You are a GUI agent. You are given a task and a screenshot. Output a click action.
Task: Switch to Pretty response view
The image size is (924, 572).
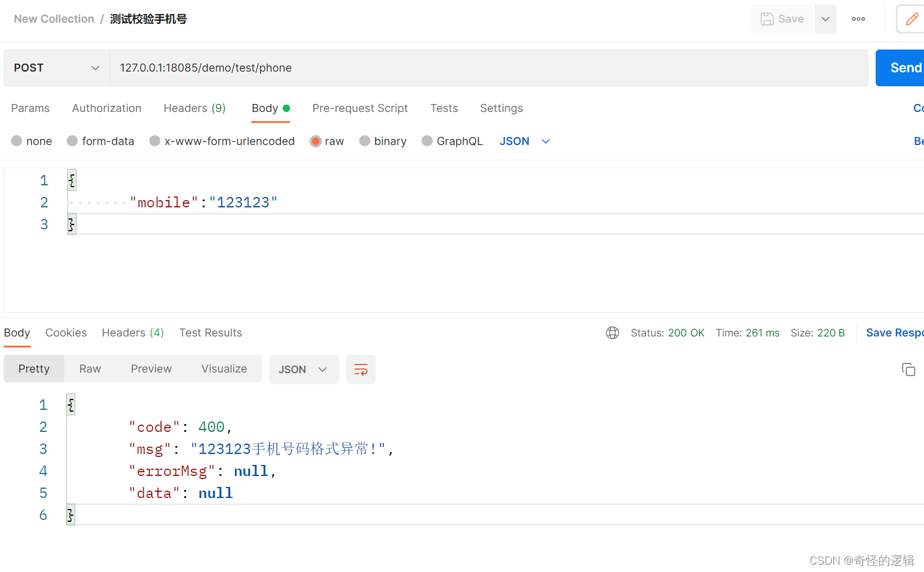tap(34, 369)
